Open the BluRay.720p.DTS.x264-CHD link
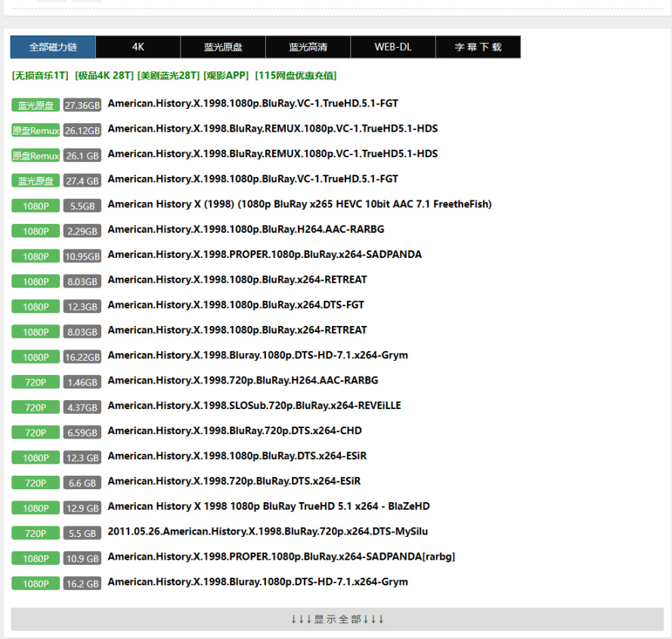 coord(234,431)
